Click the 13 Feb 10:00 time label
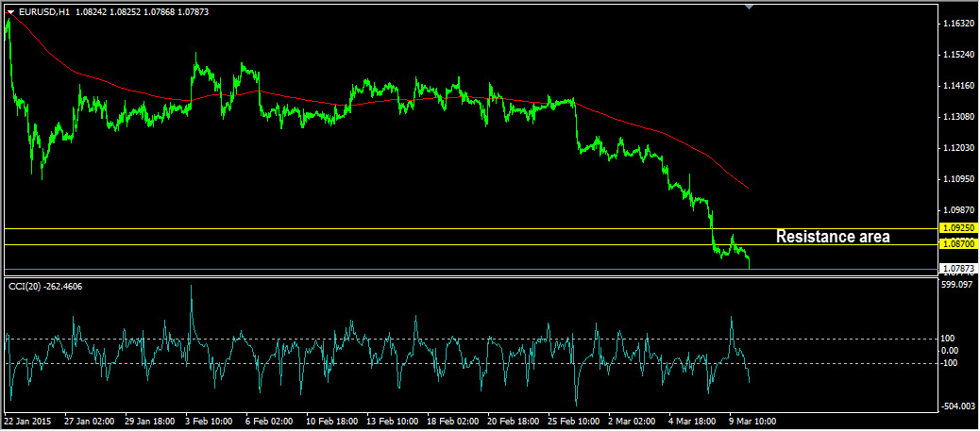This screenshot has width=980, height=431. click(393, 421)
